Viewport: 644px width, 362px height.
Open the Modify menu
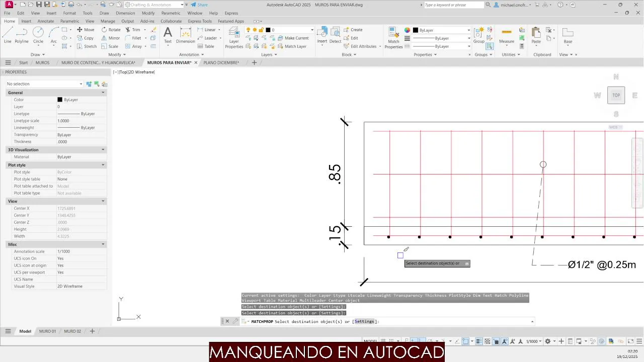pyautogui.click(x=148, y=13)
